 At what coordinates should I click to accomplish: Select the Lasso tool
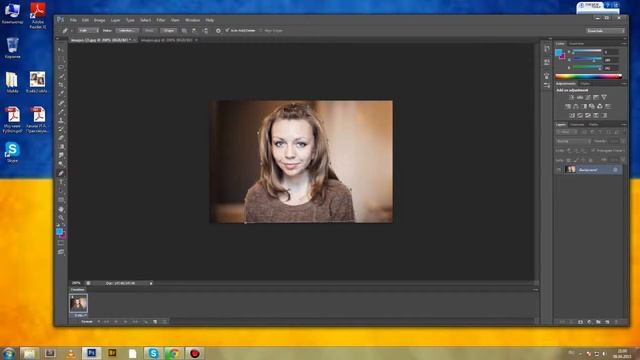(x=61, y=67)
